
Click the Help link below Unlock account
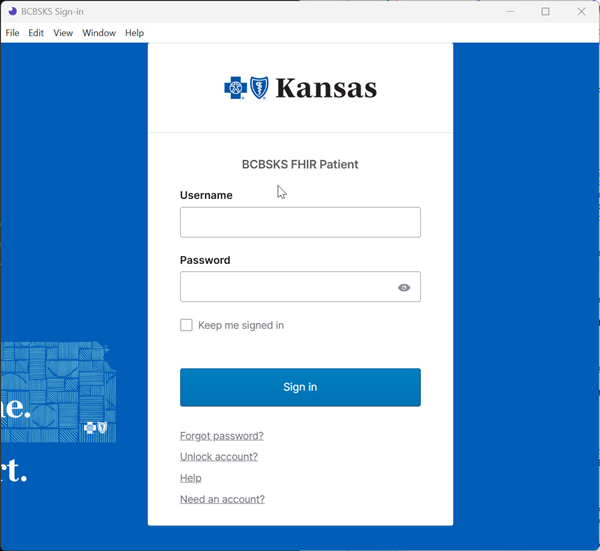pyautogui.click(x=190, y=478)
